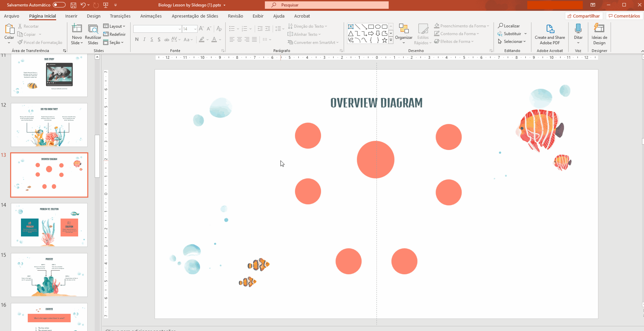Open the font name combo box
Viewport: 644px width, 331px height.
point(158,29)
